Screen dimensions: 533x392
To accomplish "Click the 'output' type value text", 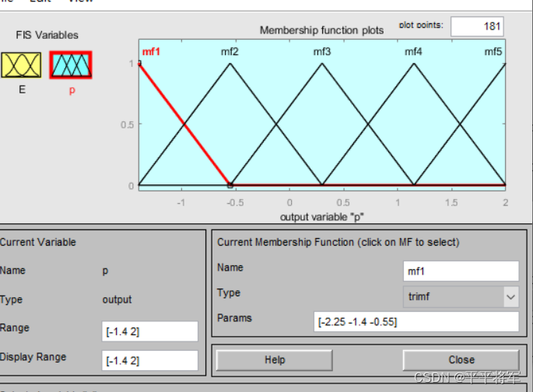I will pos(117,299).
